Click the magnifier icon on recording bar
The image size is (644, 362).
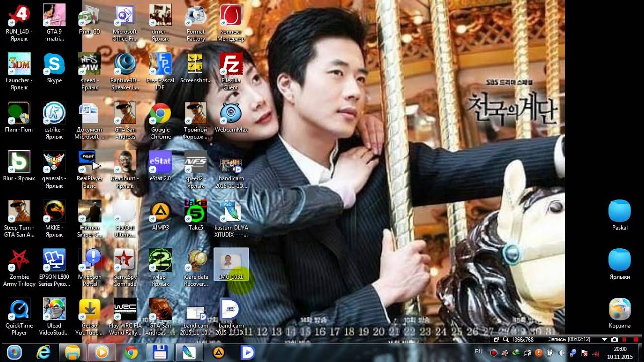[x=505, y=340]
